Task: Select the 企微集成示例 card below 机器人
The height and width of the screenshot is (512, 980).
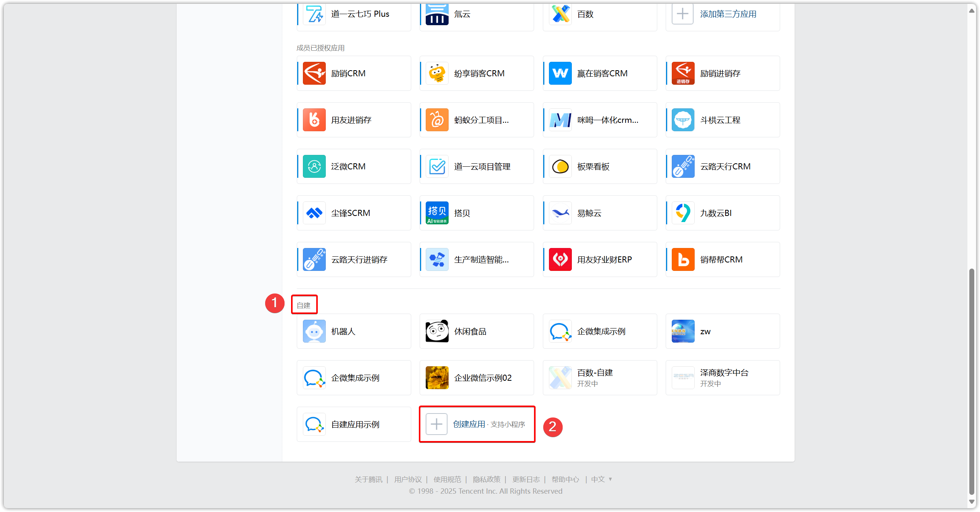Action: point(354,378)
